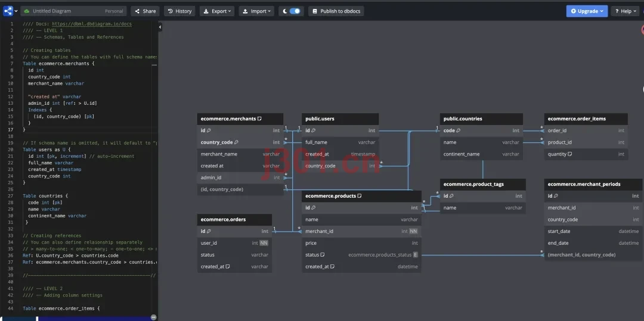Open the dbml docs link in editor
The image size is (644, 321).
[x=92, y=24]
